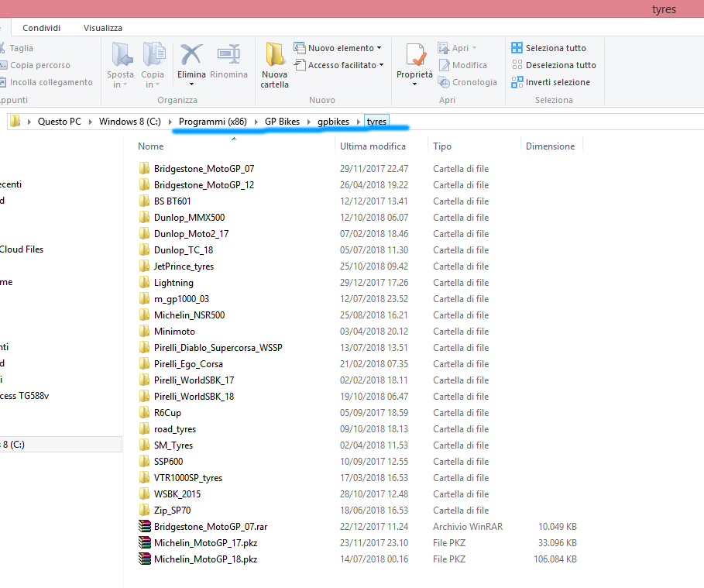The image size is (704, 588).
Task: Select the Bridgestone_MotoGP_12 folder icon
Action: pyautogui.click(x=144, y=184)
